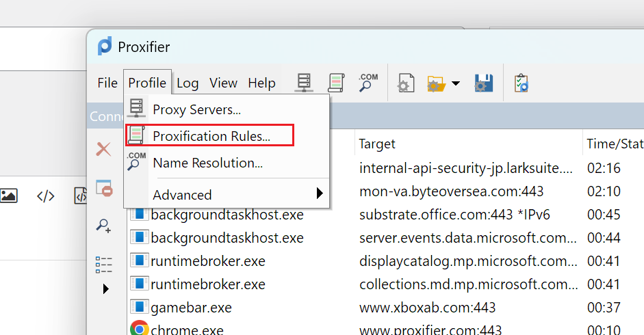644x335 pixels.
Task: Select the gamebar.exe connection row
Action: [386, 308]
